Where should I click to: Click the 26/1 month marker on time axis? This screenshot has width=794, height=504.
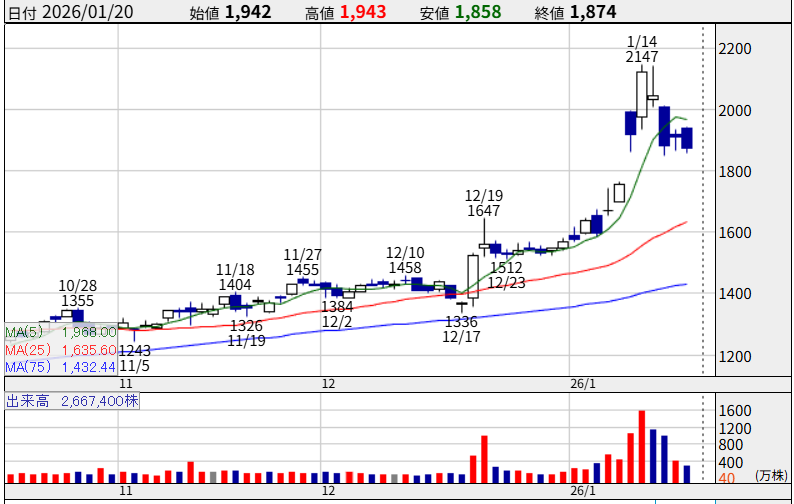click(582, 384)
